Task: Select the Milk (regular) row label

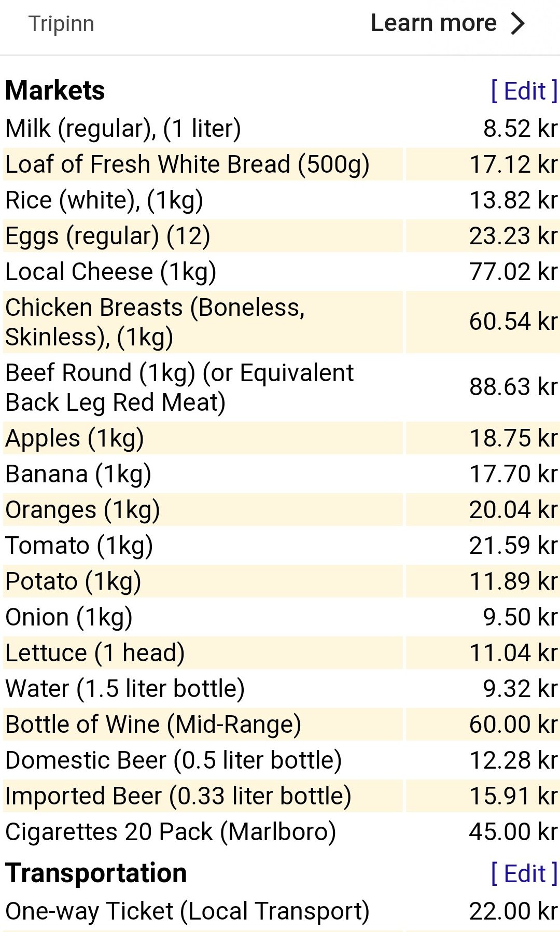Action: tap(123, 129)
